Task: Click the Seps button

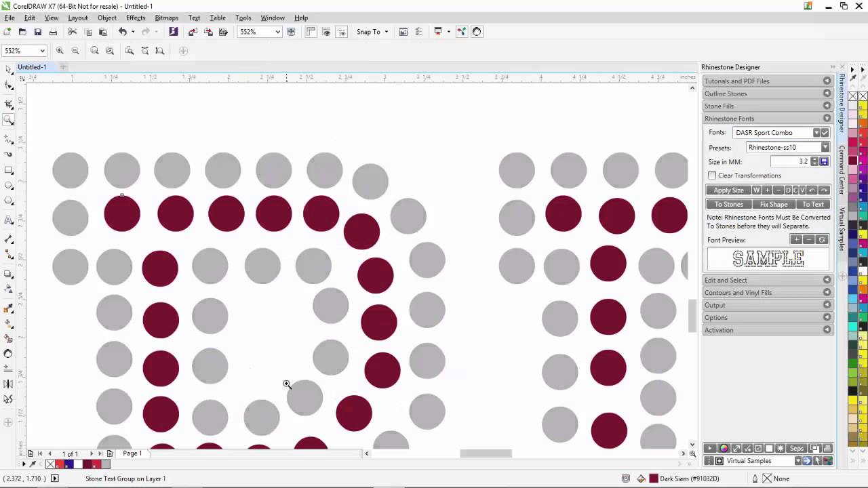Action: [797, 449]
